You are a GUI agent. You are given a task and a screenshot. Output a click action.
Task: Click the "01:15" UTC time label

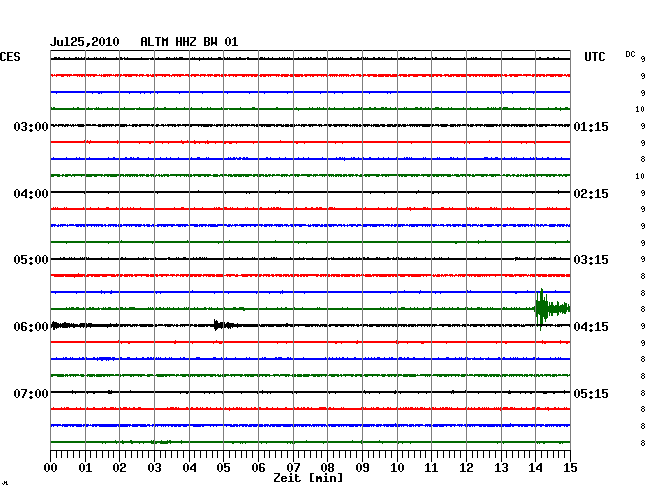[x=591, y=126]
